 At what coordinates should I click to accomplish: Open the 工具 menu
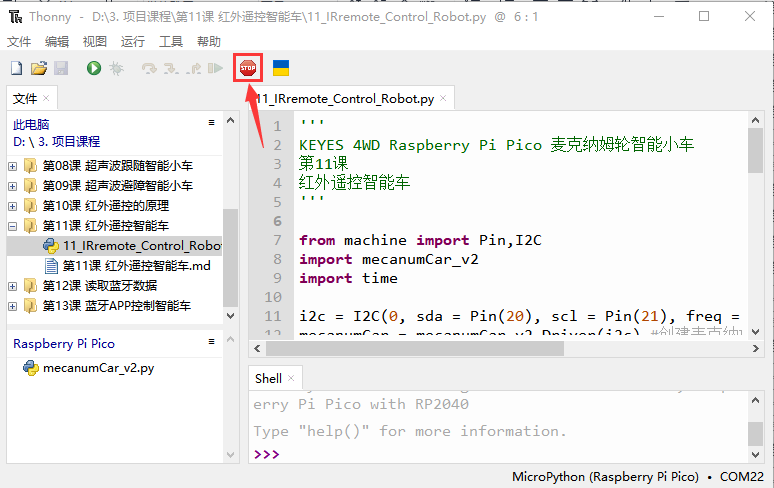pos(171,41)
